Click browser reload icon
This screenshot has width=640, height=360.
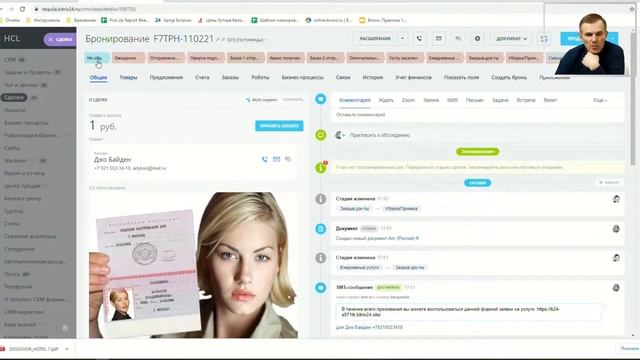tap(22, 9)
